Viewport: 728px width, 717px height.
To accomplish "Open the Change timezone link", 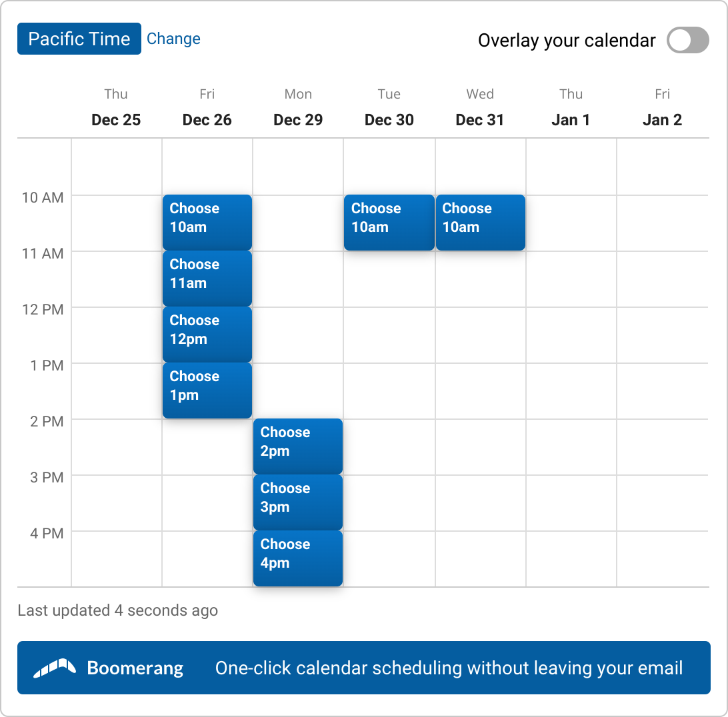I will point(173,39).
